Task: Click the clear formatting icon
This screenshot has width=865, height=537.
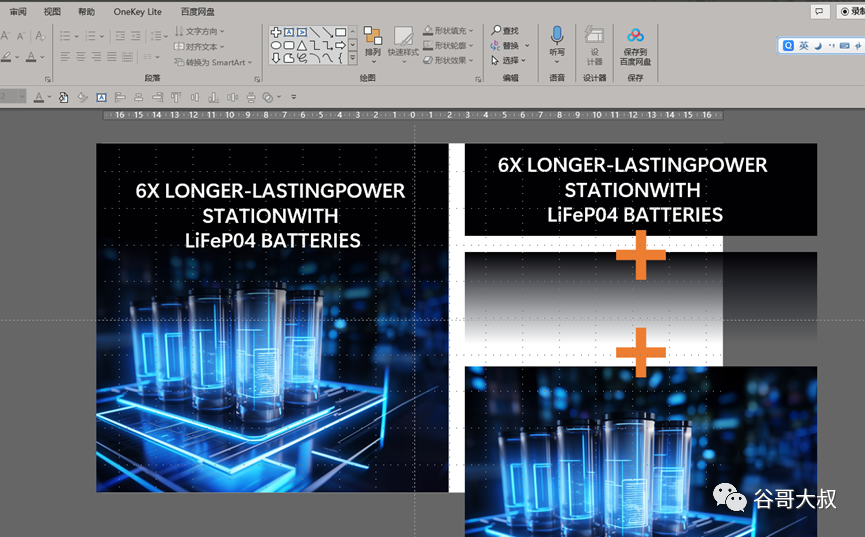Action: tap(40, 36)
